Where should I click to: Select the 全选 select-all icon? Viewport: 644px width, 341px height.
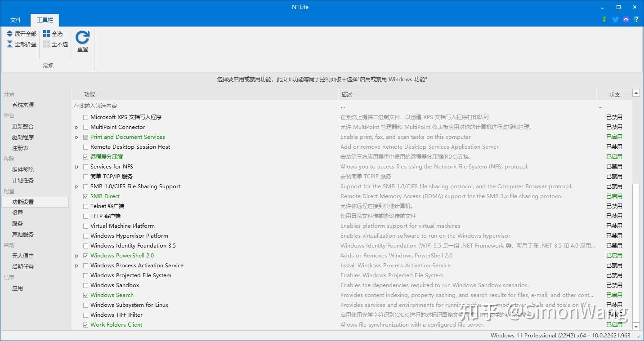click(46, 33)
